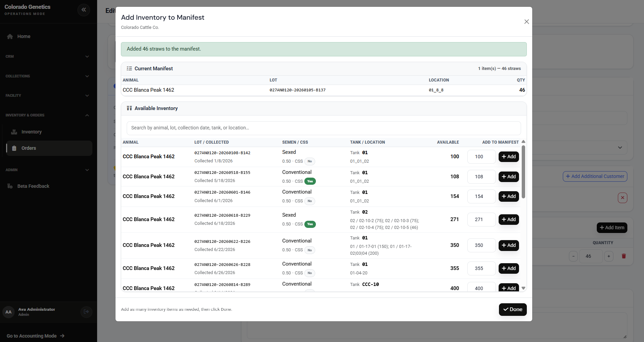
Task: Add lot B229 to manifest
Action: click(x=508, y=219)
